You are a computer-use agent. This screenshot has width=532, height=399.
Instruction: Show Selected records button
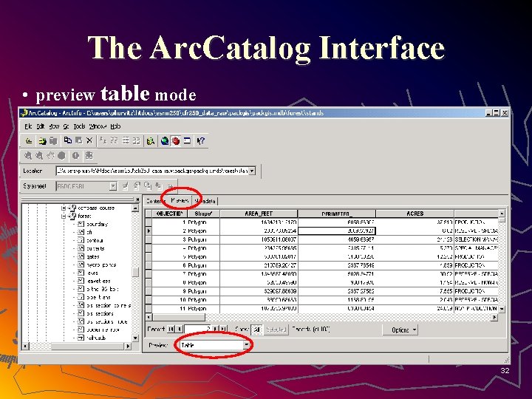pos(276,329)
